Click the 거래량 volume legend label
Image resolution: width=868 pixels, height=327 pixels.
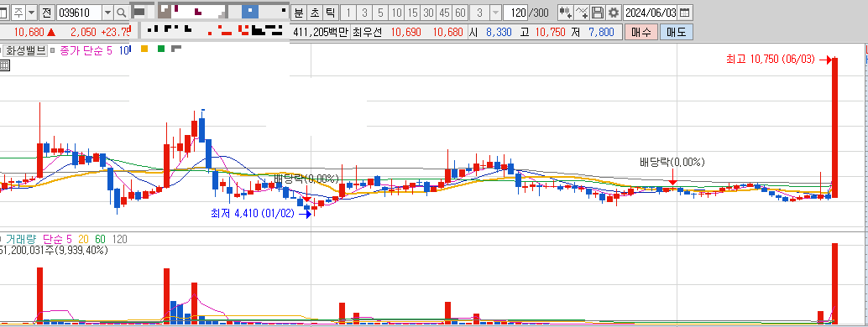[21, 239]
